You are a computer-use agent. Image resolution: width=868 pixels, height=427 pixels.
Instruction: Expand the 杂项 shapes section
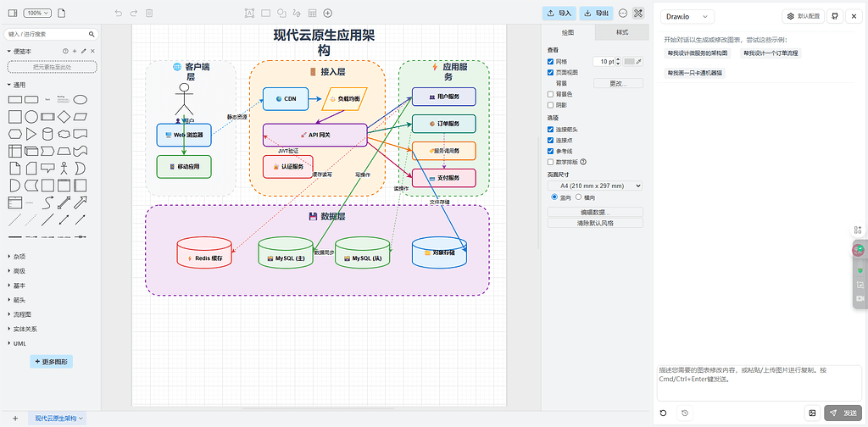[16, 257]
